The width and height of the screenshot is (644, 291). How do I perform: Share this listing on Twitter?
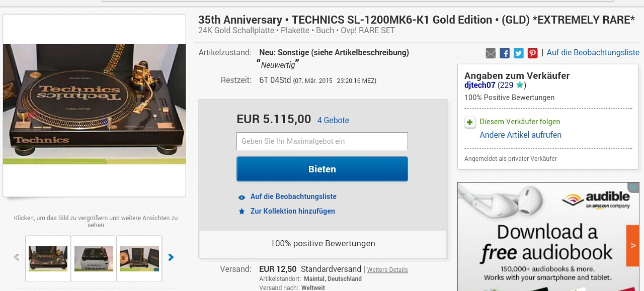pos(519,53)
